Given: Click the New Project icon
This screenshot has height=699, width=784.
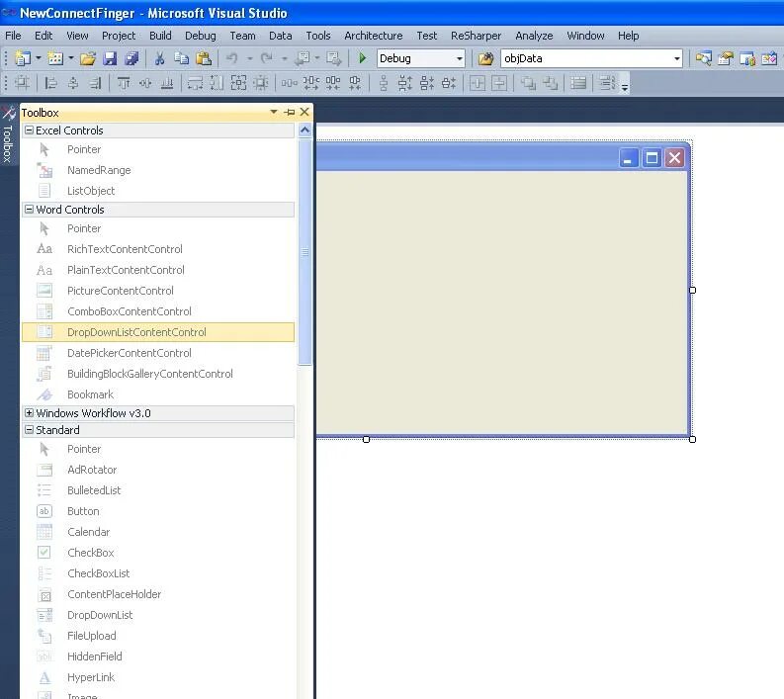Looking at the screenshot, I should click(x=22, y=58).
